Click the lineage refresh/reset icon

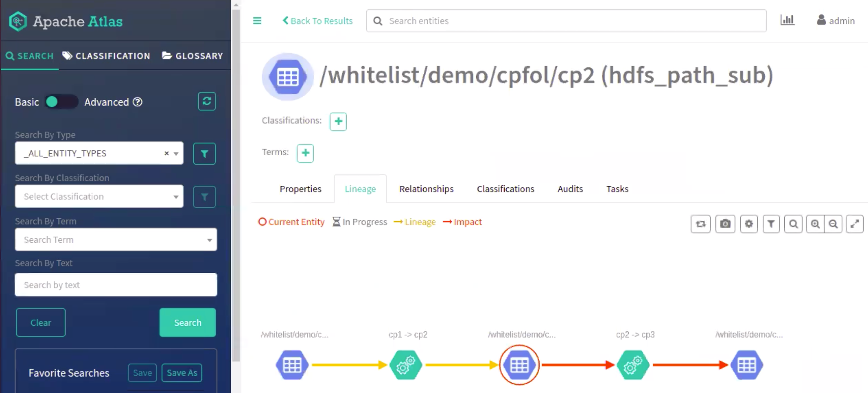point(700,224)
